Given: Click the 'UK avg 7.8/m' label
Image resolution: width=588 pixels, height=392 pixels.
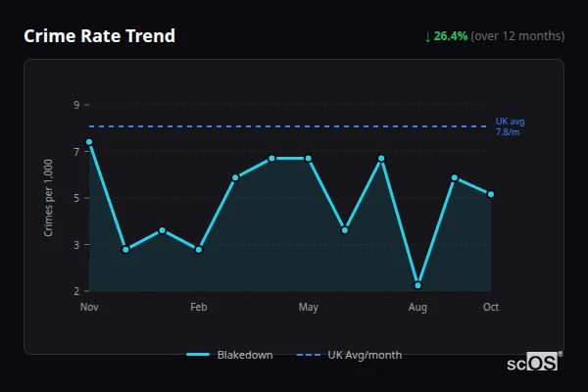Looking at the screenshot, I should pyautogui.click(x=510, y=126).
